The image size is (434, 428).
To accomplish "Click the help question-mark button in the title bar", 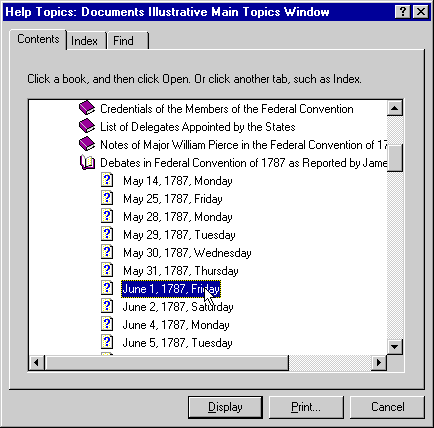I will click(x=402, y=12).
